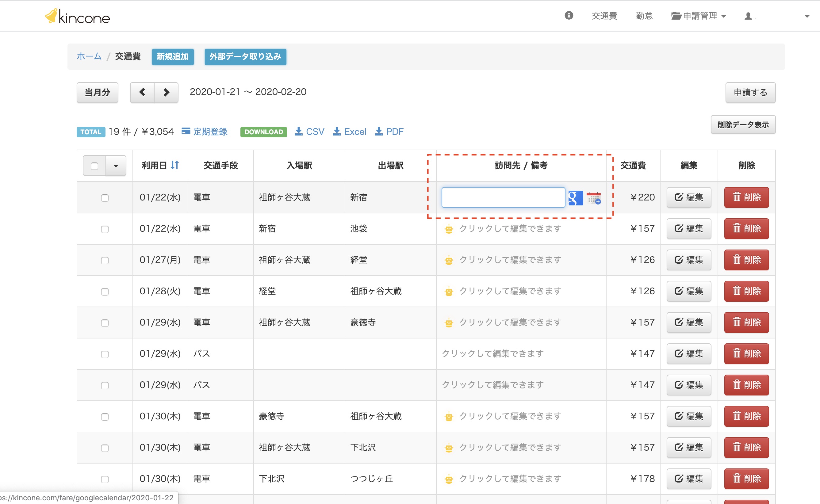Toggle the select-all checkbox in table header
The width and height of the screenshot is (820, 504).
pyautogui.click(x=94, y=166)
